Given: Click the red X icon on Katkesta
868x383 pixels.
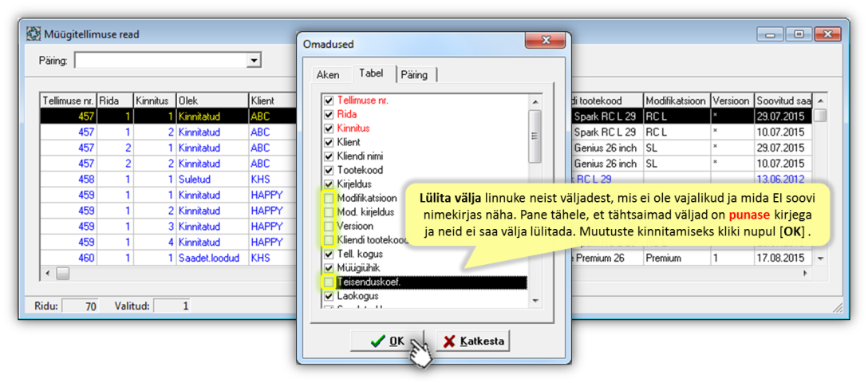Looking at the screenshot, I should pos(451,342).
